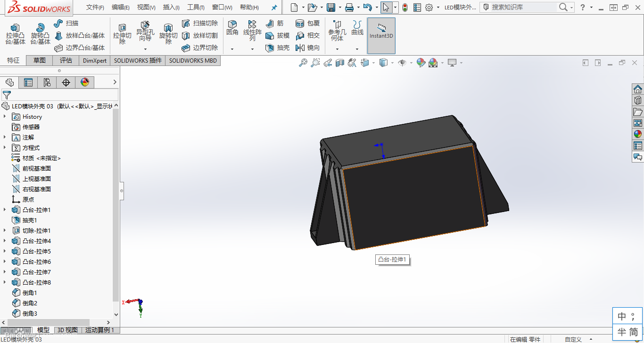Click the 拉伸切除 extruded cut tool

point(122,34)
